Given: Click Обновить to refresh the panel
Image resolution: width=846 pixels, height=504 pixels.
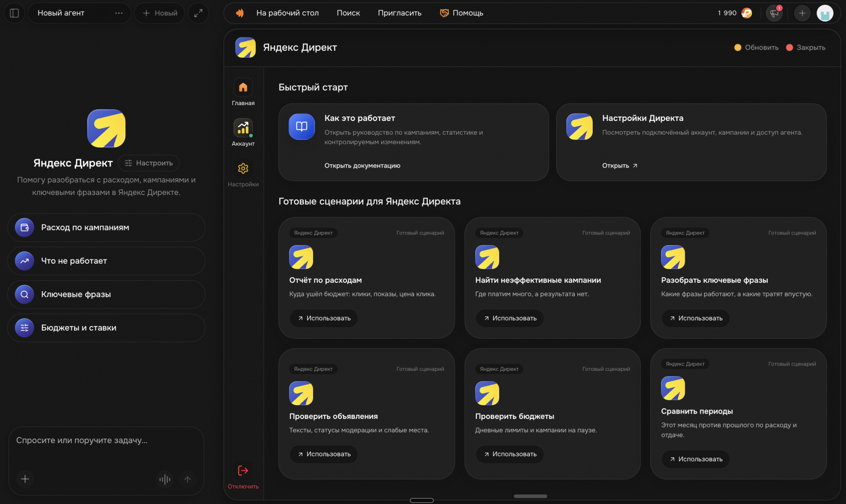Looking at the screenshot, I should pyautogui.click(x=756, y=48).
